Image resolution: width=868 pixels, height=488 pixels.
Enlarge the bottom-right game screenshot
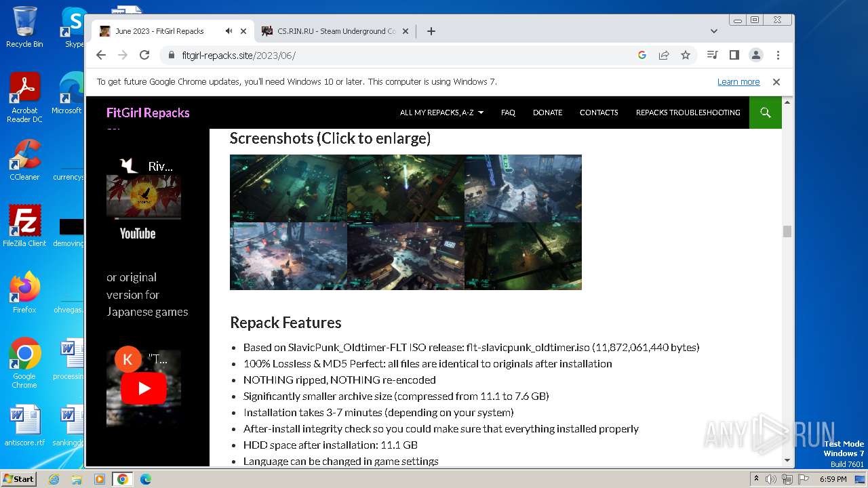[x=523, y=256]
